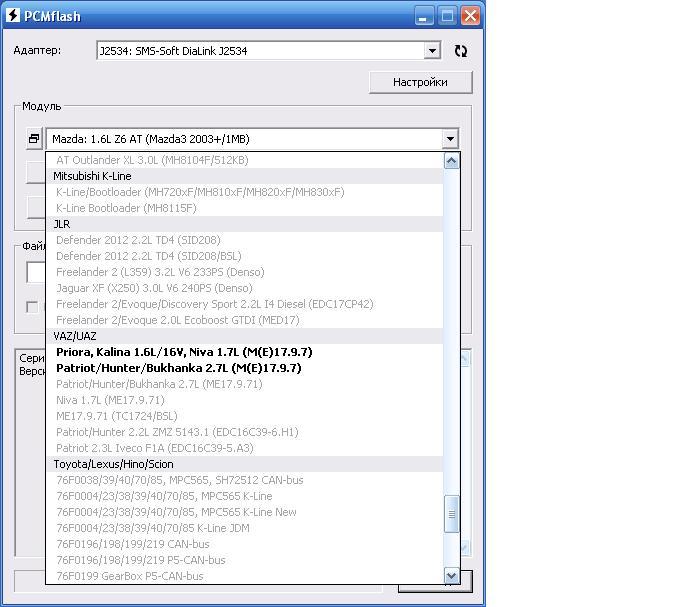Click the module list scrollbar thumb

click(x=451, y=514)
